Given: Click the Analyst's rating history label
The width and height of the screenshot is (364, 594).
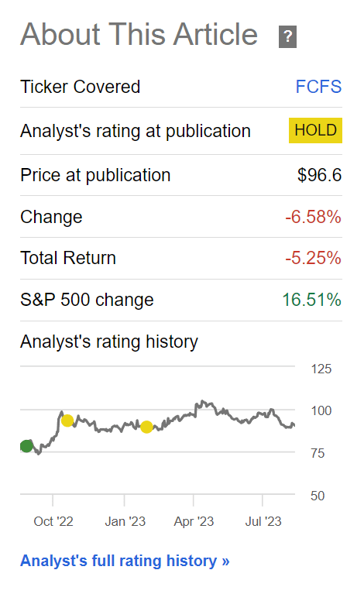Looking at the screenshot, I should [109, 342].
